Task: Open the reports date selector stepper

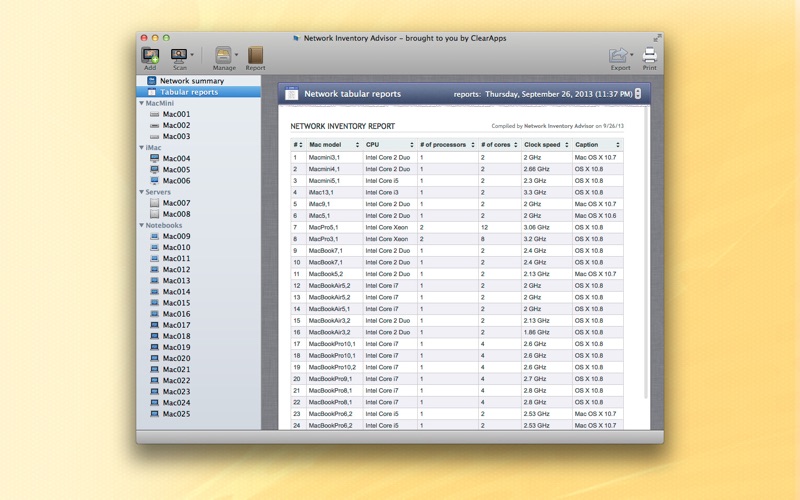Action: [638, 94]
